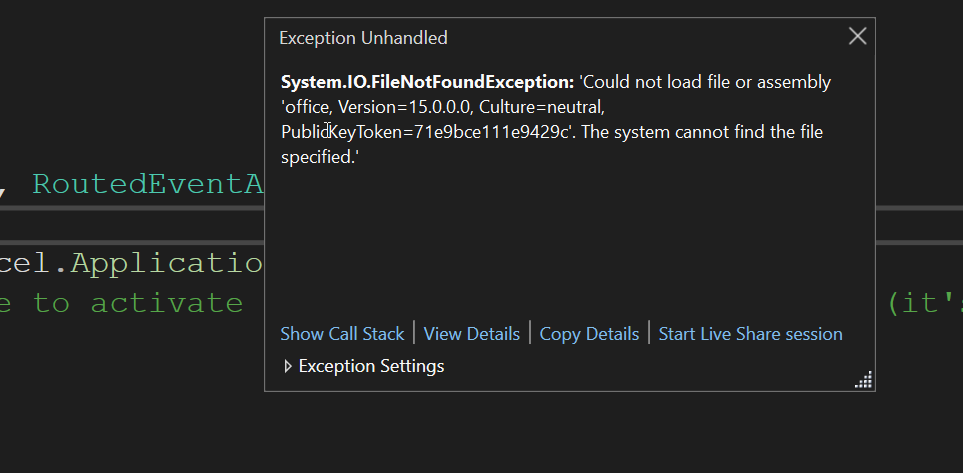
Task: Expand the Exception Settings triangle
Action: 288,366
